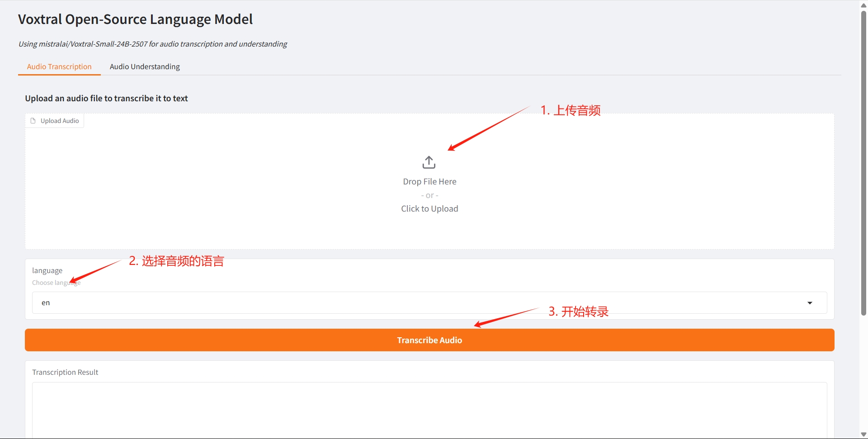Viewport: 868px width, 439px height.
Task: Click the page scrollbar down arrow
Action: 863,434
